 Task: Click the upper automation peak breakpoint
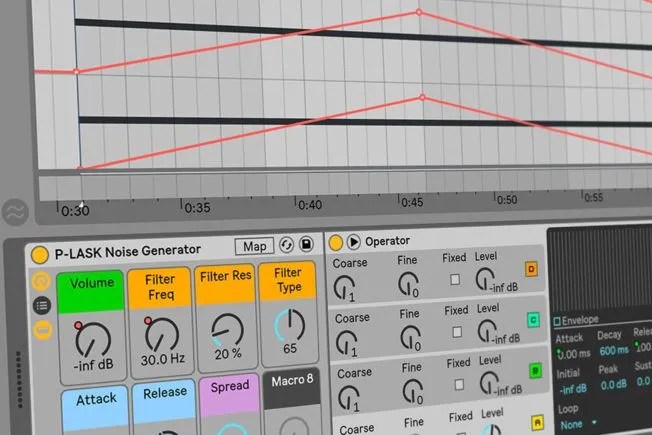[x=419, y=12]
